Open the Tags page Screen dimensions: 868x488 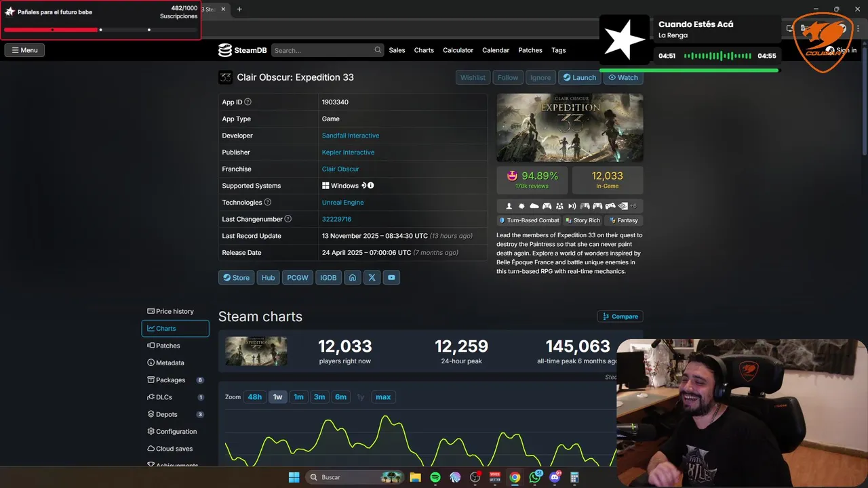559,50
